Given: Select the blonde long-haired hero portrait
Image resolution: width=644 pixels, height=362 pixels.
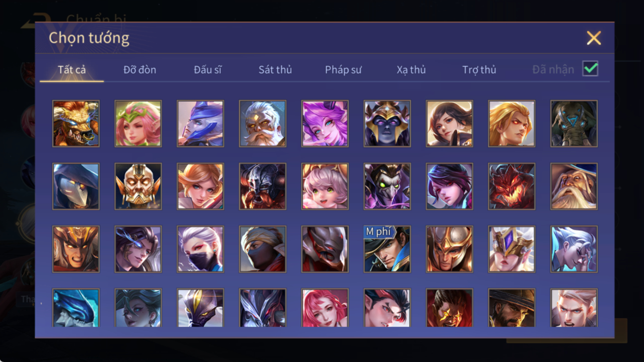Looking at the screenshot, I should pos(511,124).
